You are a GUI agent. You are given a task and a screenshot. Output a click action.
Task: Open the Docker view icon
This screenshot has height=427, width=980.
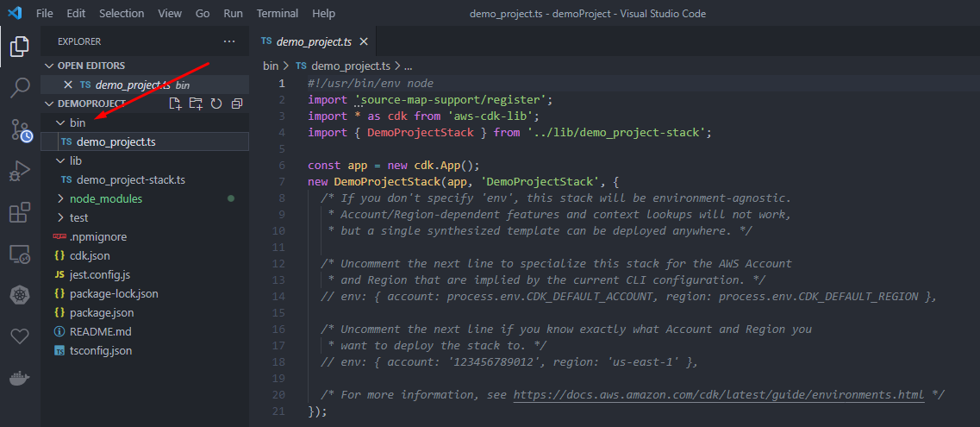20,378
